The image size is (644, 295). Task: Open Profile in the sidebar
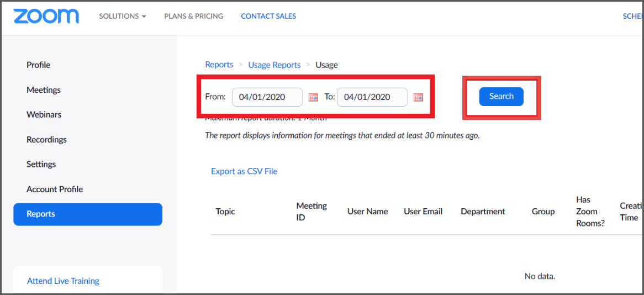(x=38, y=65)
